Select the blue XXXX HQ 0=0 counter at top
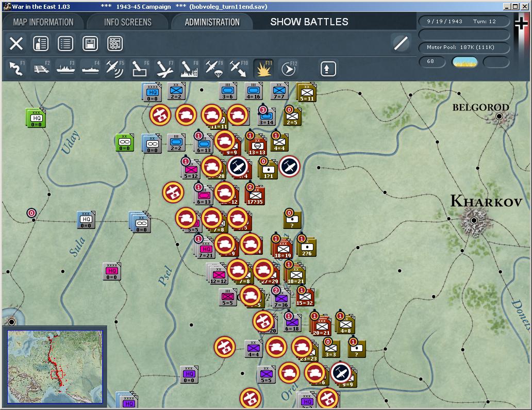The width and height of the screenshot is (532, 410). tap(152, 92)
